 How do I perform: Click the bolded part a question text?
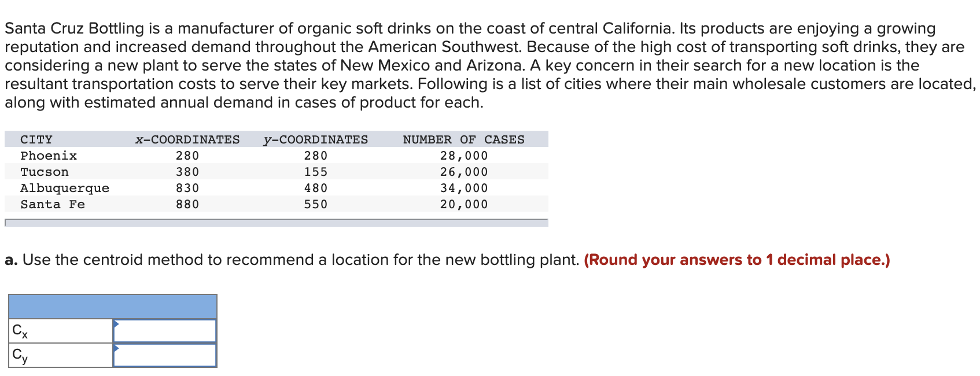click(11, 260)
